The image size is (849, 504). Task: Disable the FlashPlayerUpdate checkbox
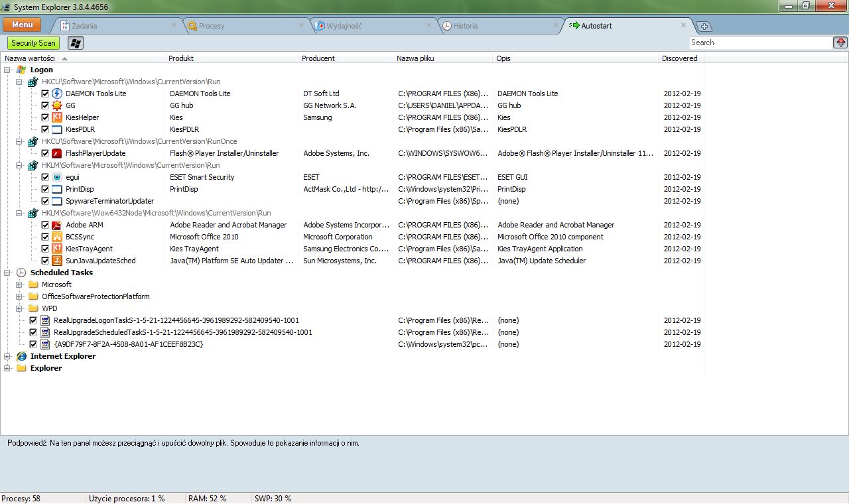point(45,153)
